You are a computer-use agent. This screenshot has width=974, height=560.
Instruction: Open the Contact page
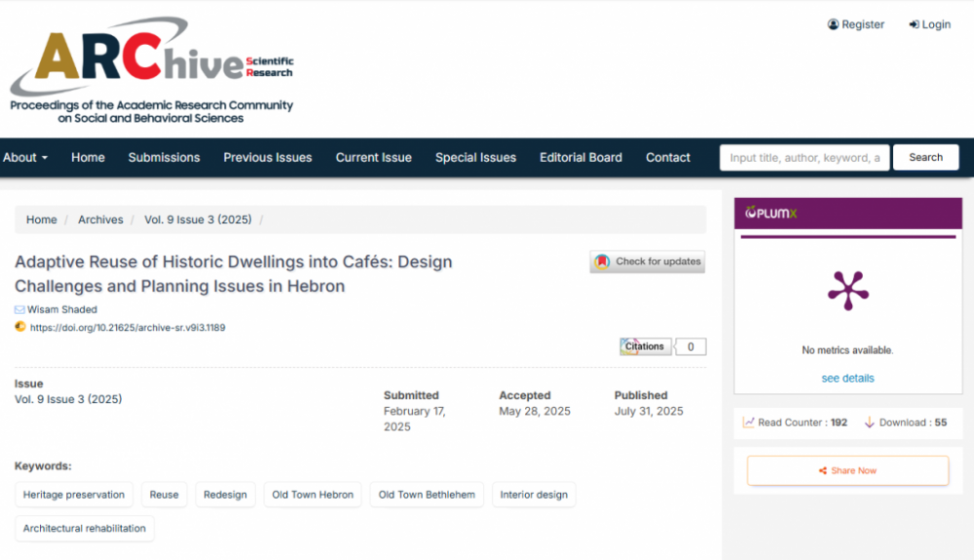(668, 158)
